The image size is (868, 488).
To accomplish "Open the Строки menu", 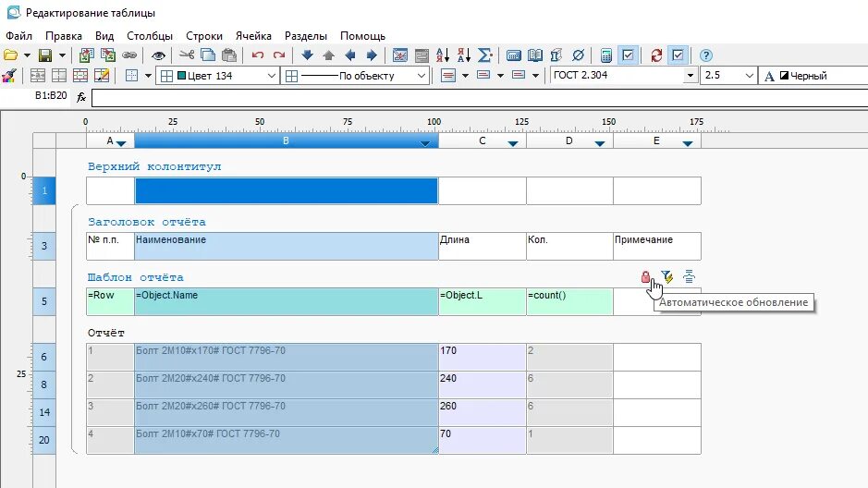I will [x=204, y=36].
